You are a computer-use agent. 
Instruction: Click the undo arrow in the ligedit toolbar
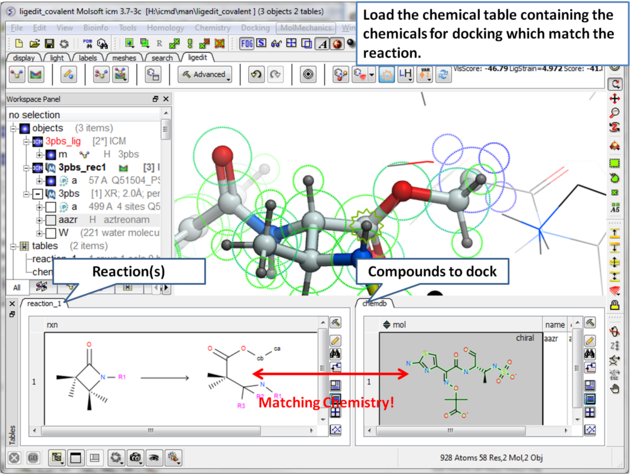[256, 75]
